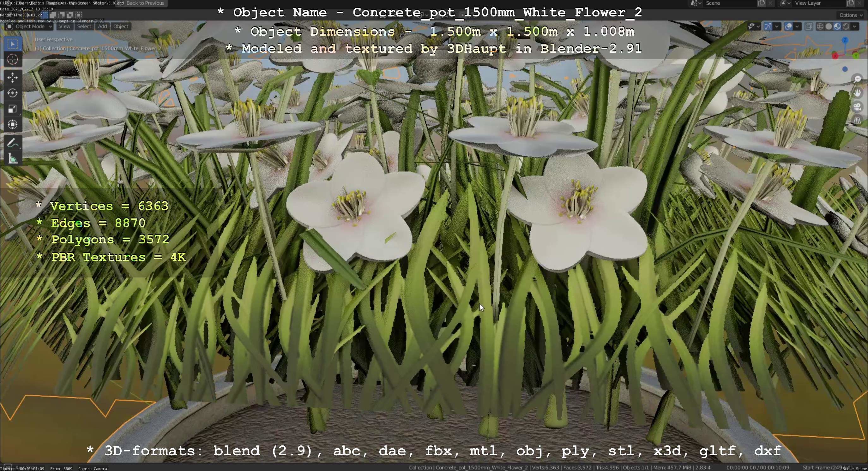Screen dimensions: 868x471
Task: Select the Cursor tool in toolbar
Action: click(12, 60)
